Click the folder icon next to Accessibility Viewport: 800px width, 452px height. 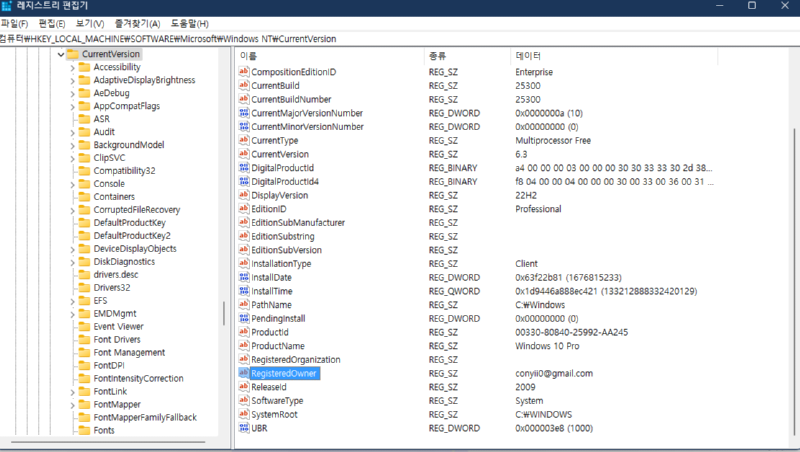(85, 67)
